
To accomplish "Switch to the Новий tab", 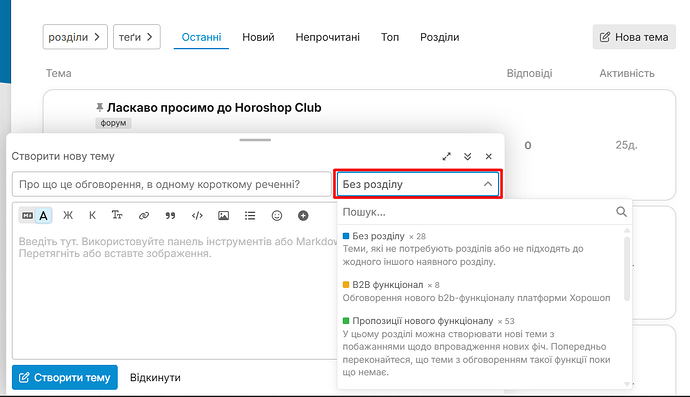I will [258, 37].
